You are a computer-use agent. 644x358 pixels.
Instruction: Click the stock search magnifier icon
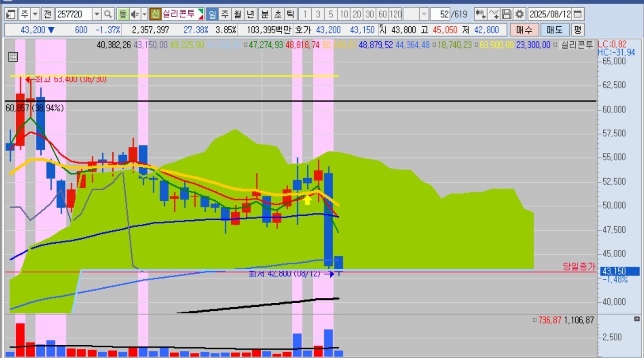click(108, 14)
